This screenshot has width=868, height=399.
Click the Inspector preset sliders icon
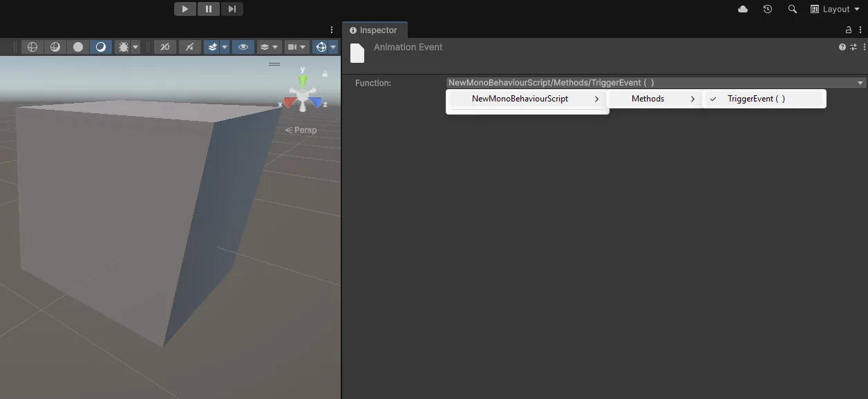tap(853, 47)
